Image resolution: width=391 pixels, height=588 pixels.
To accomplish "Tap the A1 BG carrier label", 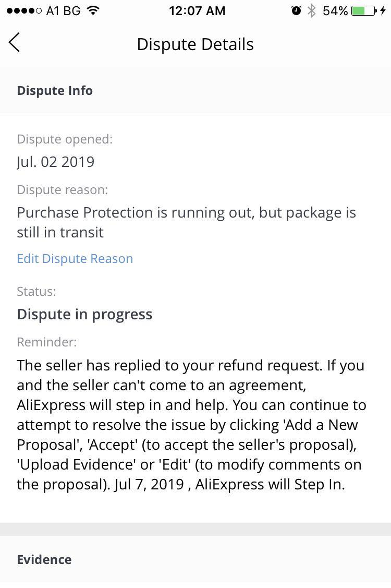I will coord(64,11).
